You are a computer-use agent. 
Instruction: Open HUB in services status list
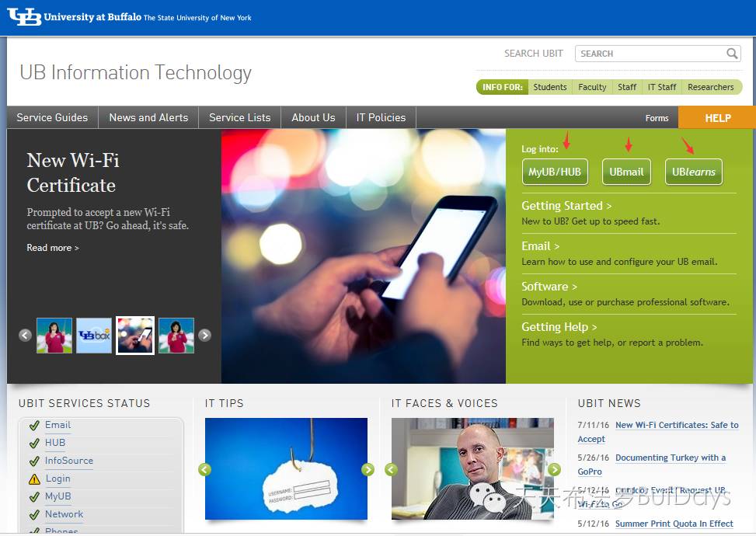tap(55, 443)
